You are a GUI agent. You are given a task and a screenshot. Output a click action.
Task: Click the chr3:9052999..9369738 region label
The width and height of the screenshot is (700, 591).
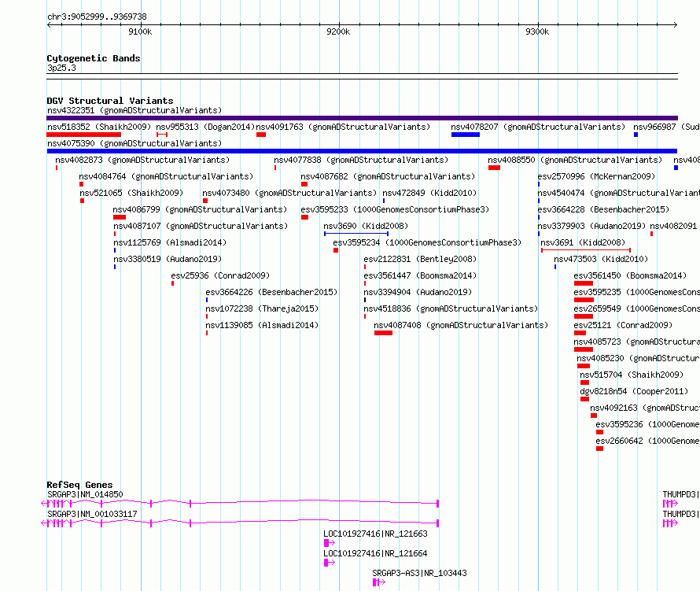tap(97, 17)
